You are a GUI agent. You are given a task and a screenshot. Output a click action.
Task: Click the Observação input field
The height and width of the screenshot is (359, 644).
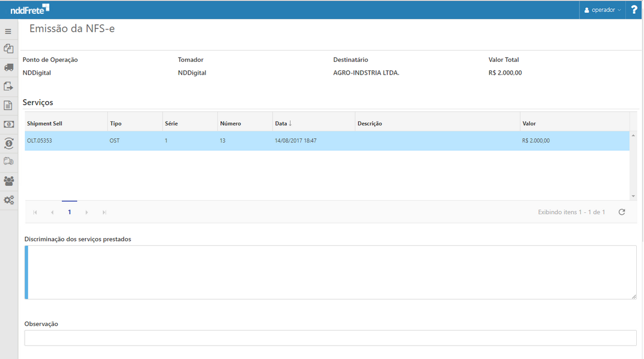330,338
